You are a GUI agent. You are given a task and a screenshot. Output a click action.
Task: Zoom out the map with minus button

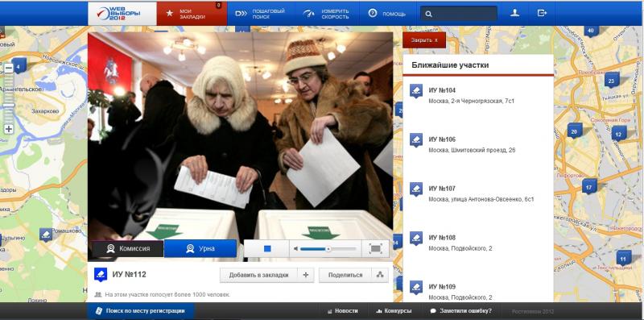coord(9,69)
